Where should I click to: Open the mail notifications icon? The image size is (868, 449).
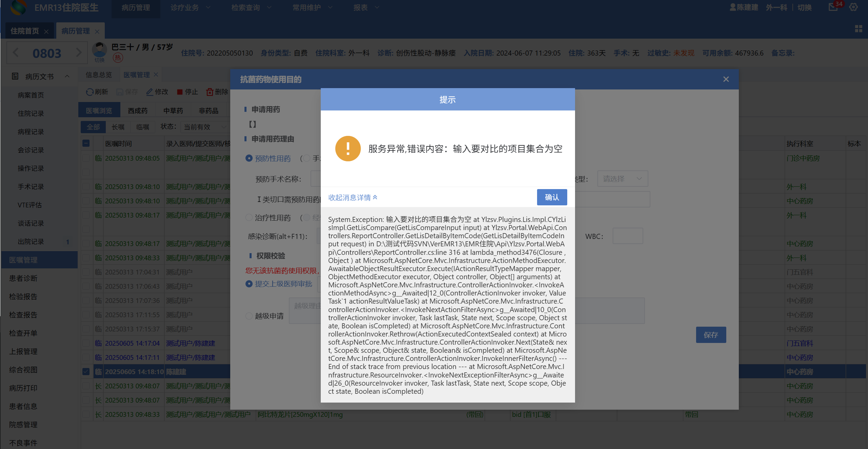pyautogui.click(x=833, y=7)
